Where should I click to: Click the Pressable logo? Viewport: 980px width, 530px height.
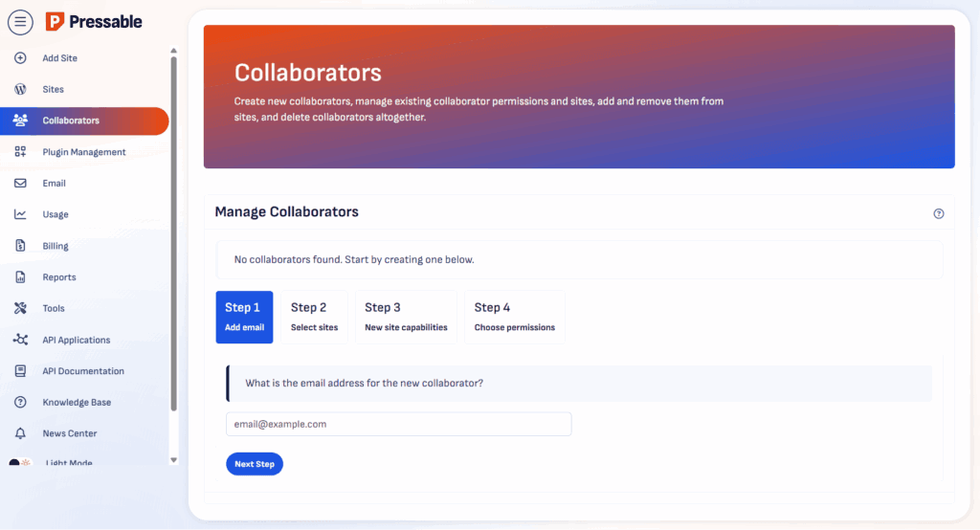click(x=94, y=22)
